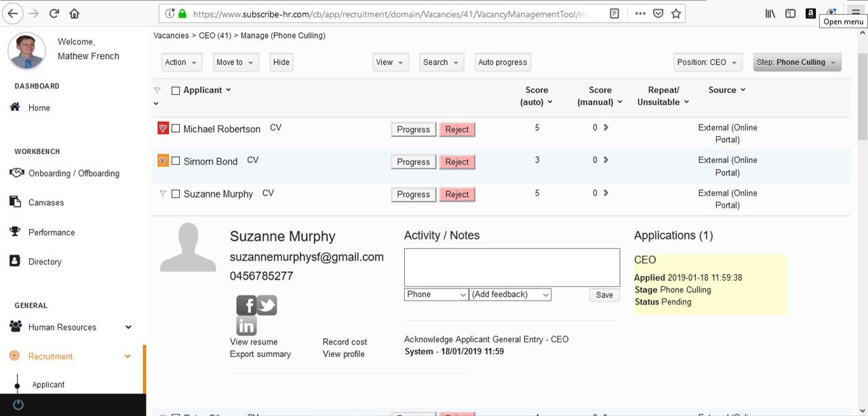Click View resume link
Viewport: 868px width, 416px height.
pyautogui.click(x=254, y=342)
